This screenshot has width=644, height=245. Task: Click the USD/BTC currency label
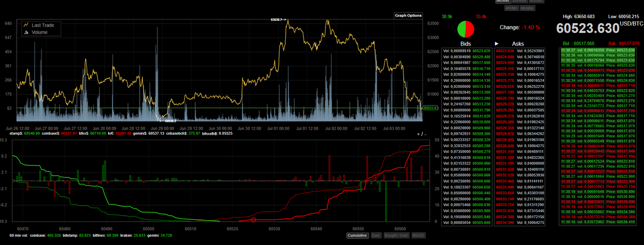click(x=631, y=24)
